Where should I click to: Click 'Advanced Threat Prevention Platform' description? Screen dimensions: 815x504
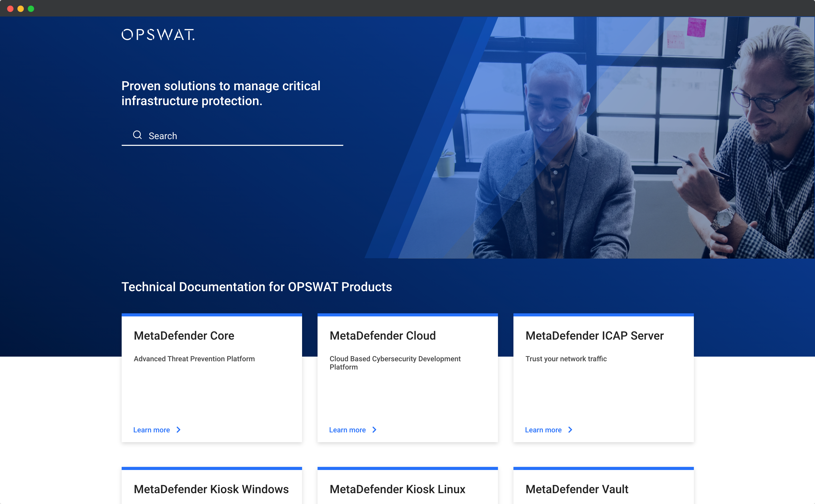click(194, 359)
